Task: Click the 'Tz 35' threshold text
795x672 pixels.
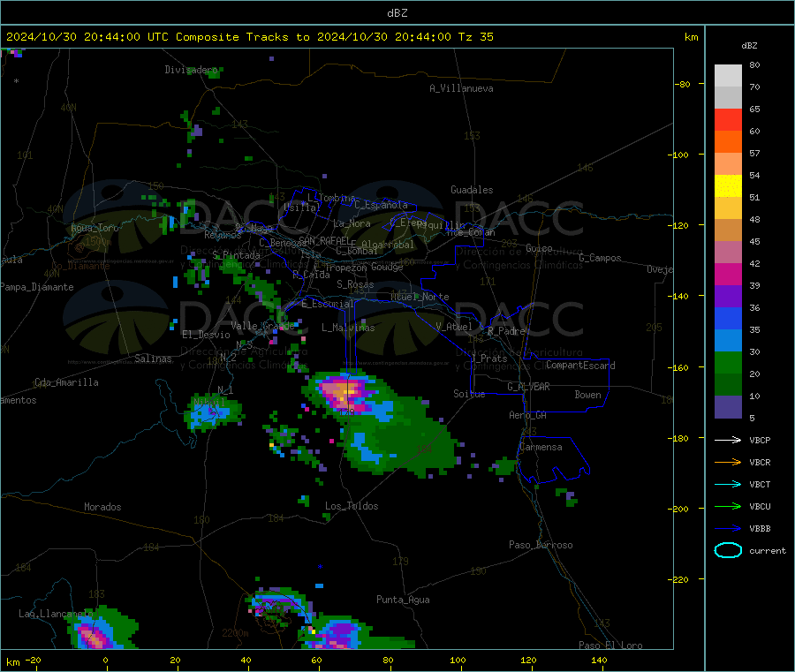Action: coord(475,37)
